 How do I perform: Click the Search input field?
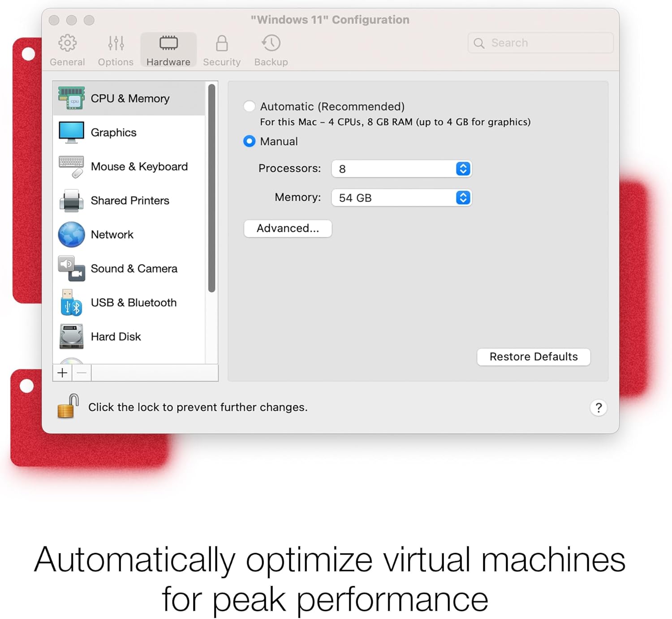[x=540, y=43]
